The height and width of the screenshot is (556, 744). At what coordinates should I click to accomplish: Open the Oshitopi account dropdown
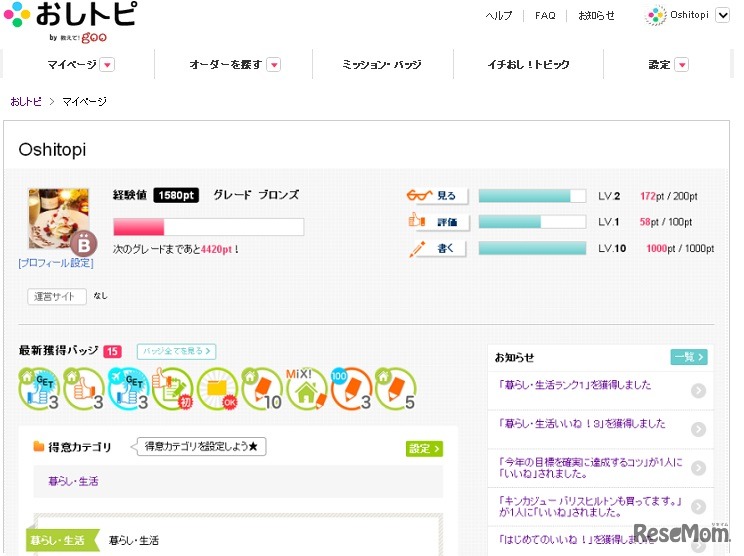click(722, 15)
